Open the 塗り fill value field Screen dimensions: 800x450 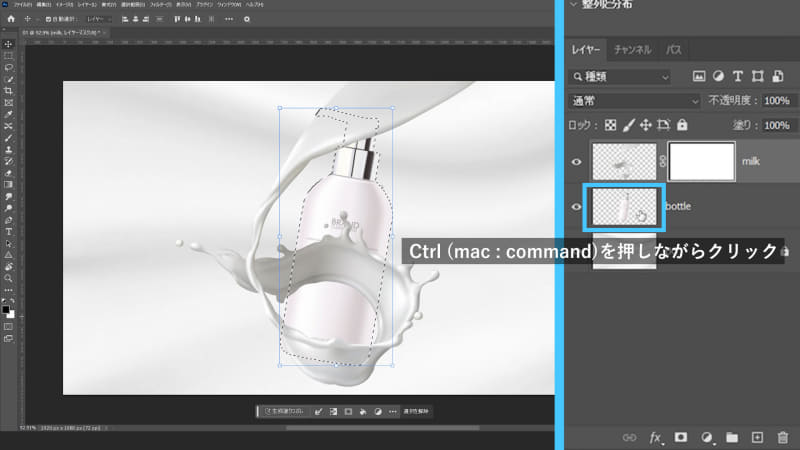(778, 126)
